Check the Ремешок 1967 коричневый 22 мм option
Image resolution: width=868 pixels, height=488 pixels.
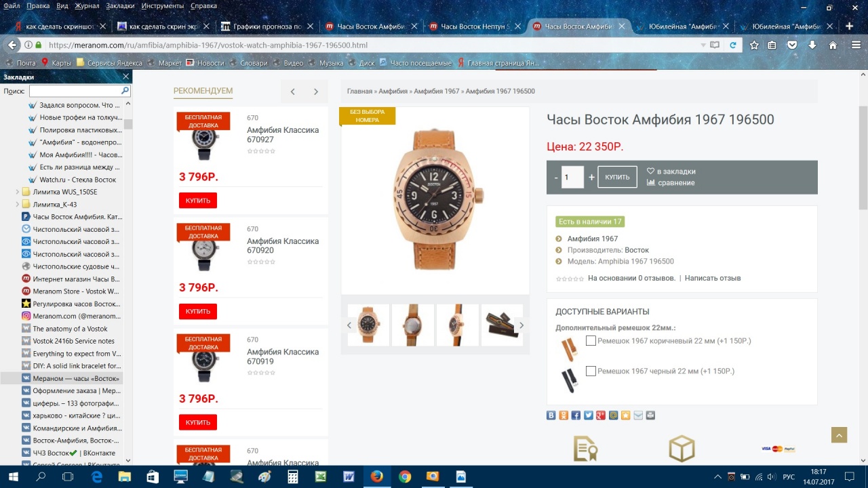pyautogui.click(x=591, y=341)
